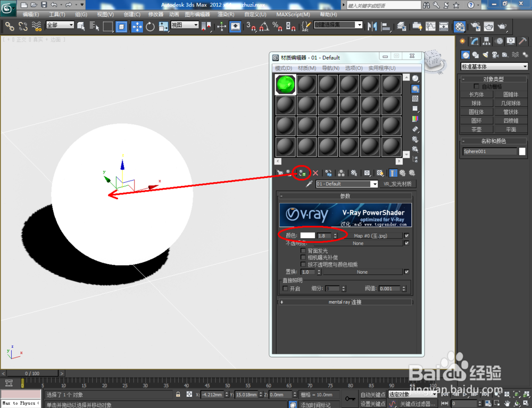Expand the mental ray 连接 rollout
This screenshot has height=408, width=532.
[345, 302]
